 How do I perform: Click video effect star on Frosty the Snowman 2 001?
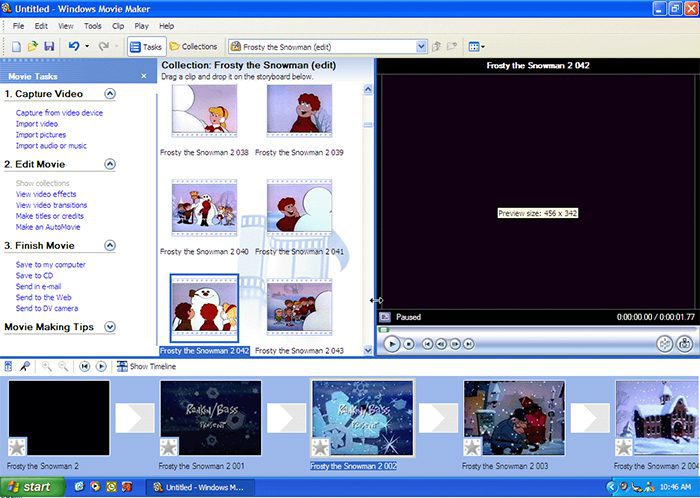pos(169,447)
